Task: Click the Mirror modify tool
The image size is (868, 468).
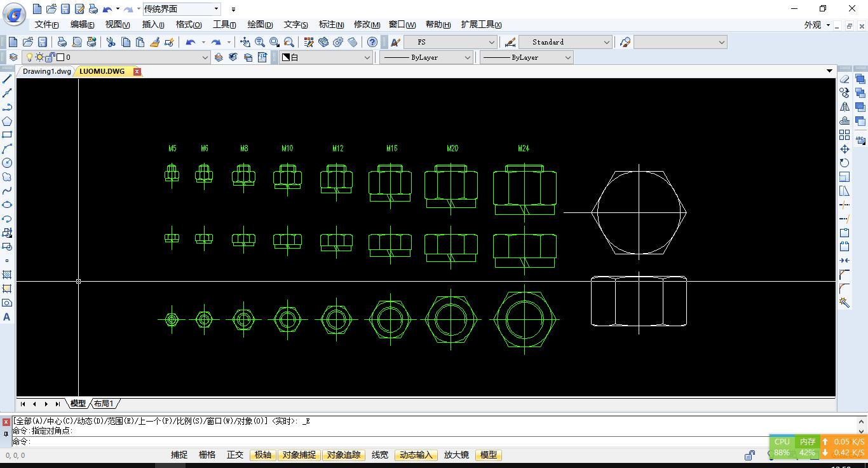Action: [844, 107]
